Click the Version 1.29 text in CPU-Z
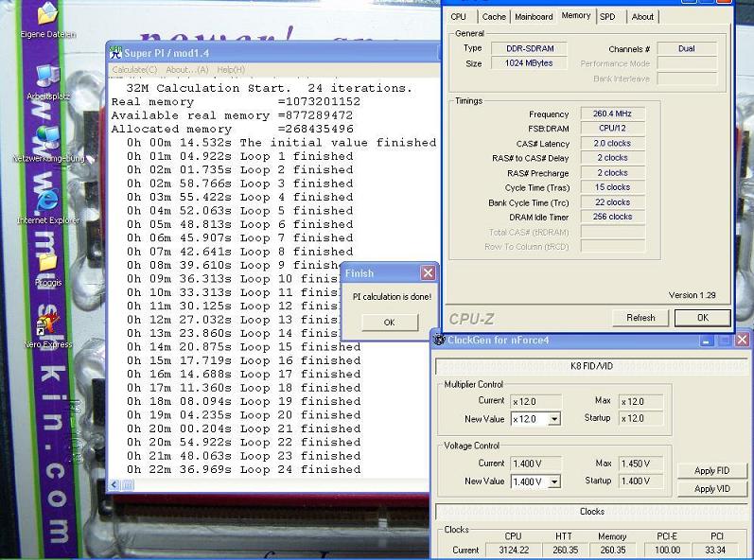 click(692, 295)
